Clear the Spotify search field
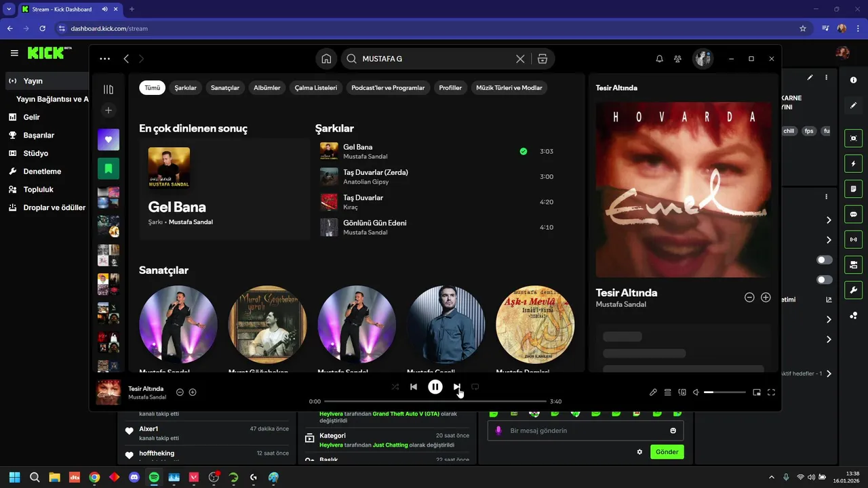Screen dimensions: 868x488 [x=520, y=59]
